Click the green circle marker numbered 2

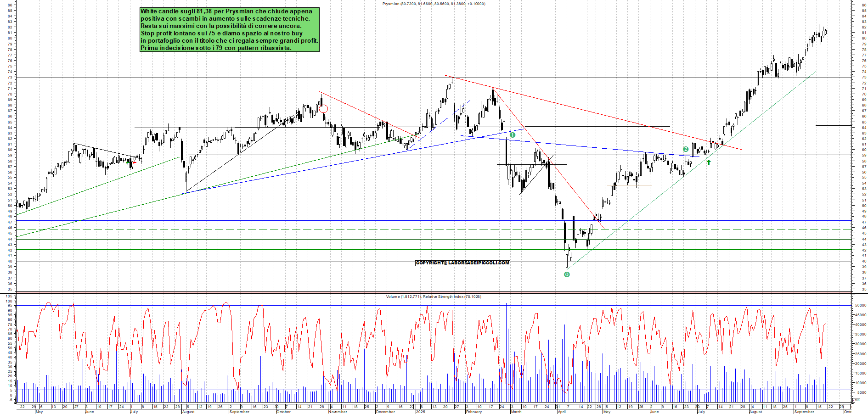tap(686, 149)
